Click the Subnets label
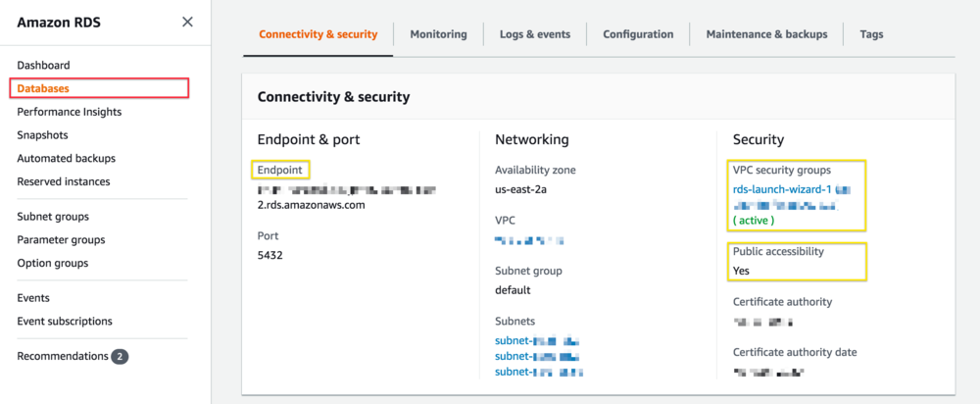Image resolution: width=980 pixels, height=404 pixels. [515, 321]
